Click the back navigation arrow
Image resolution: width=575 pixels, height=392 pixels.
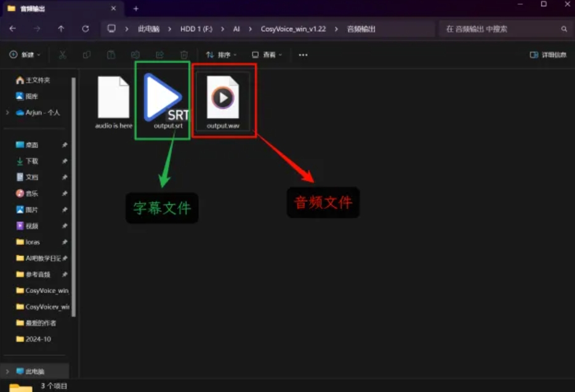tap(13, 28)
